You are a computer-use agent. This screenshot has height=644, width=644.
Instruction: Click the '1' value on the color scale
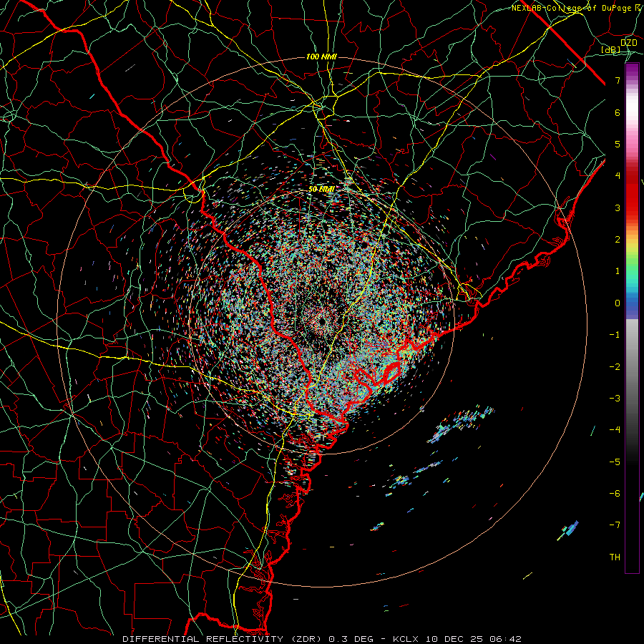click(x=618, y=271)
